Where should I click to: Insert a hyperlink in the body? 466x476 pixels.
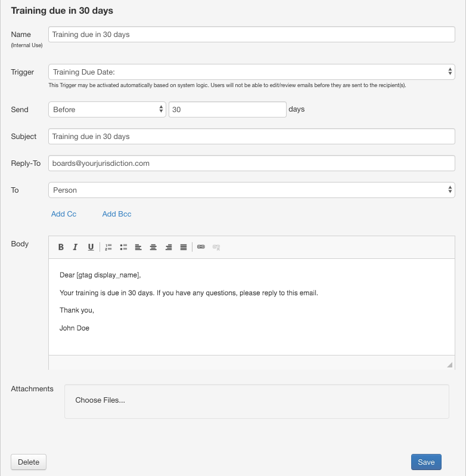pos(201,247)
